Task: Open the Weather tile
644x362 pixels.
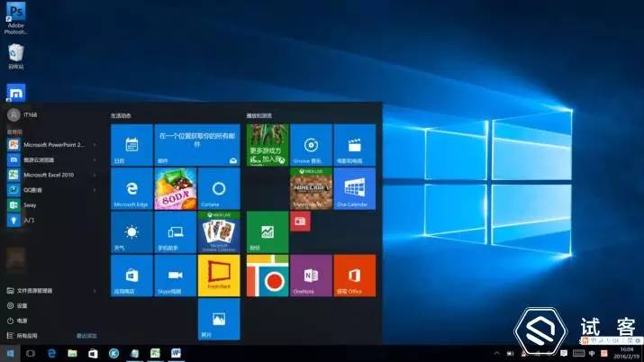Action: 131,232
